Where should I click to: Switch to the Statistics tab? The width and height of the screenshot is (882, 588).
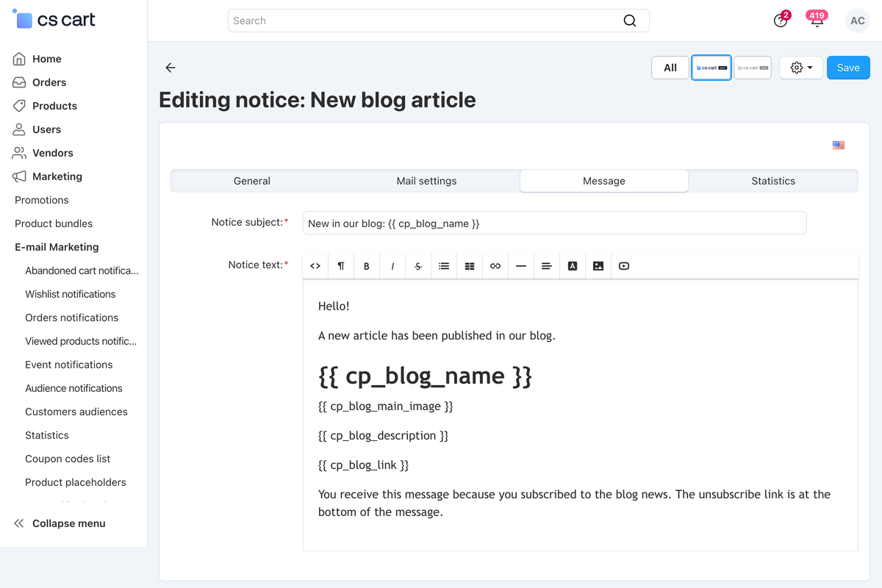pyautogui.click(x=773, y=181)
